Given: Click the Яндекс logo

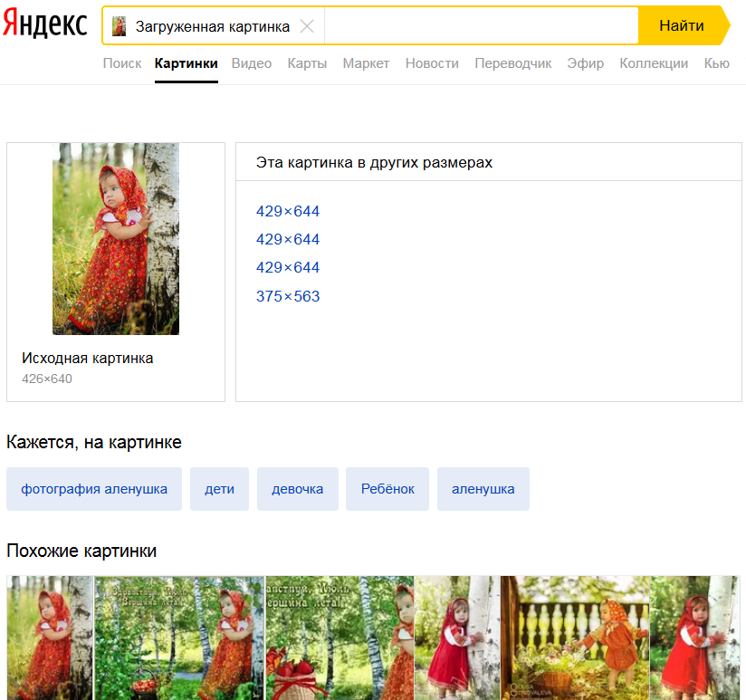Looking at the screenshot, I should (45, 24).
